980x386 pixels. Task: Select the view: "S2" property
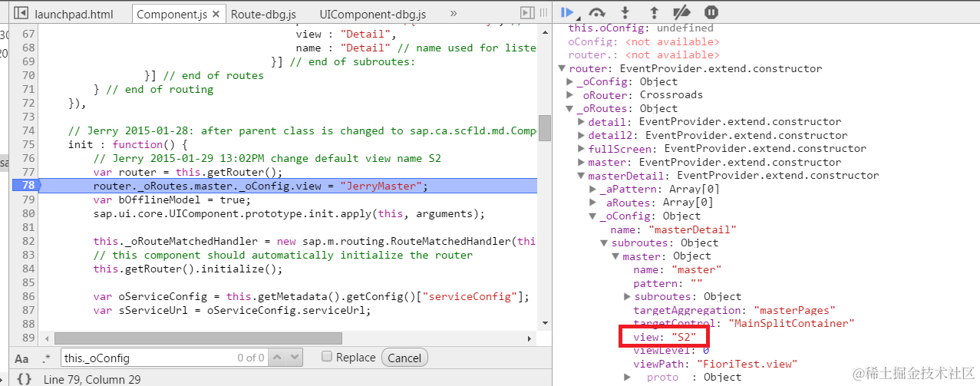(x=665, y=337)
